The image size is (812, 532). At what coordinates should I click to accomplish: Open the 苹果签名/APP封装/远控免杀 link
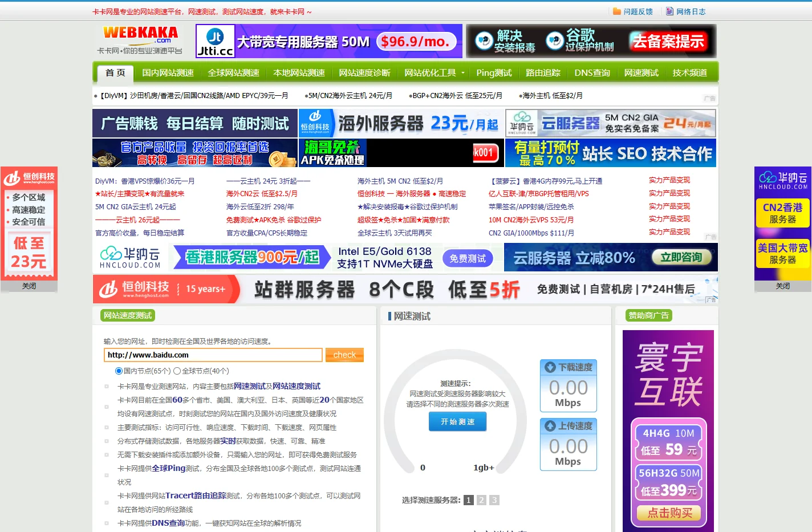531,207
